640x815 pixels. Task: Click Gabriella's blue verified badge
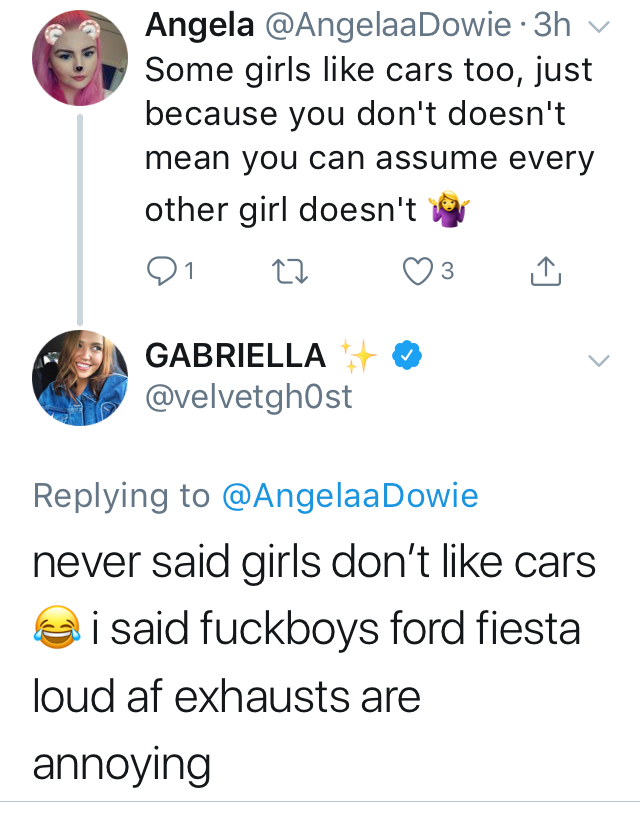click(407, 355)
